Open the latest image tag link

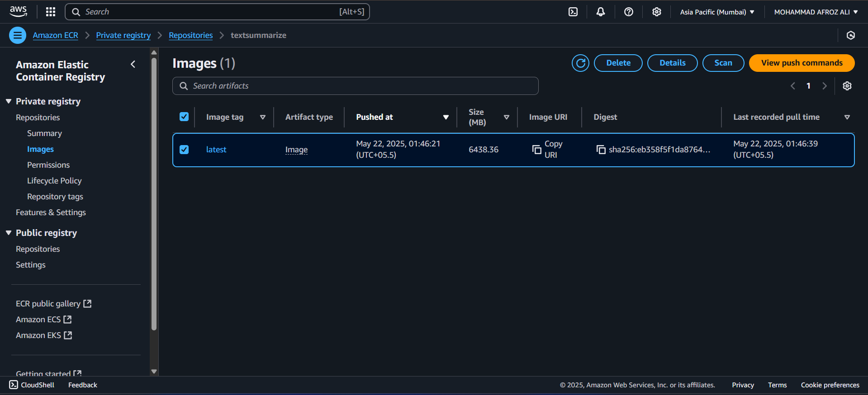[x=216, y=150]
